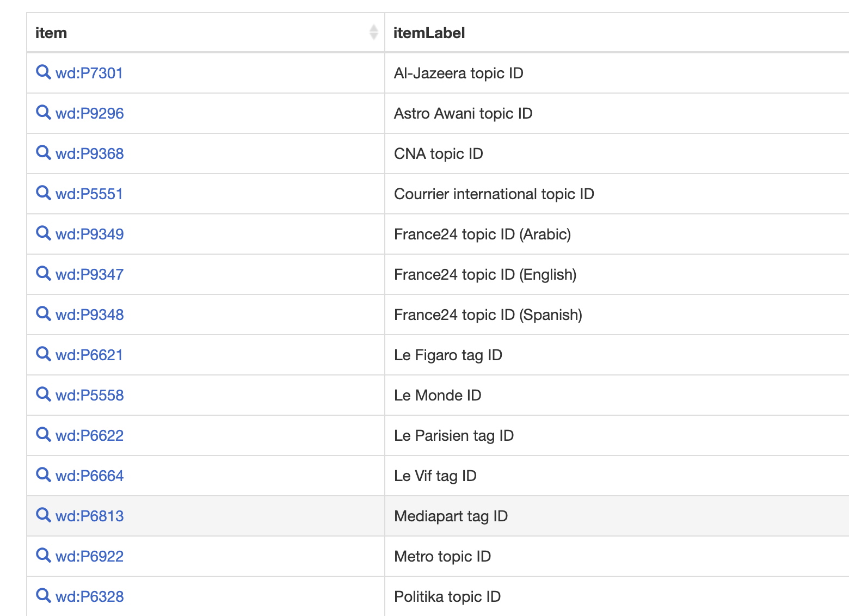Screen dimensions: 849x616
Task: Sort results by the item column arrows
Action: coord(373,33)
